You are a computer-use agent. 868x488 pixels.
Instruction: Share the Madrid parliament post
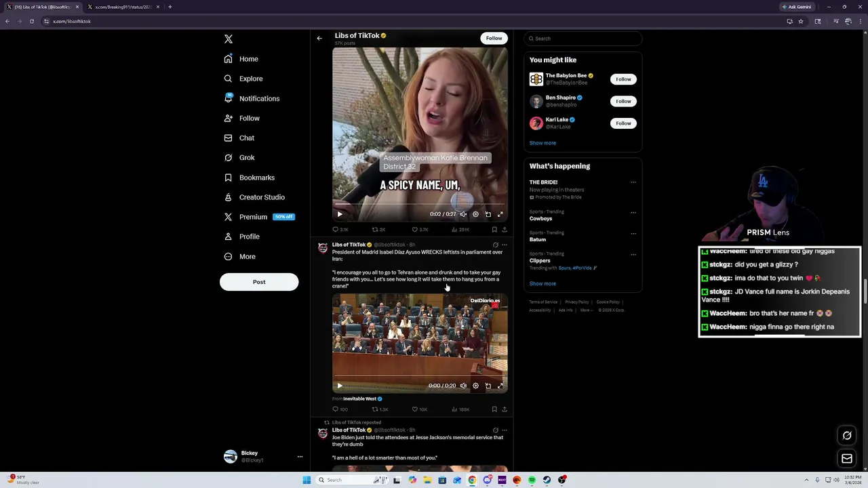click(504, 409)
